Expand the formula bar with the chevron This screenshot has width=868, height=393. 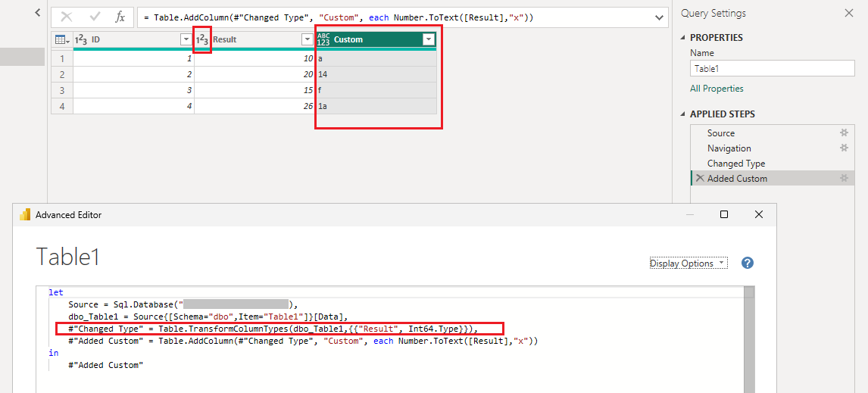(659, 17)
